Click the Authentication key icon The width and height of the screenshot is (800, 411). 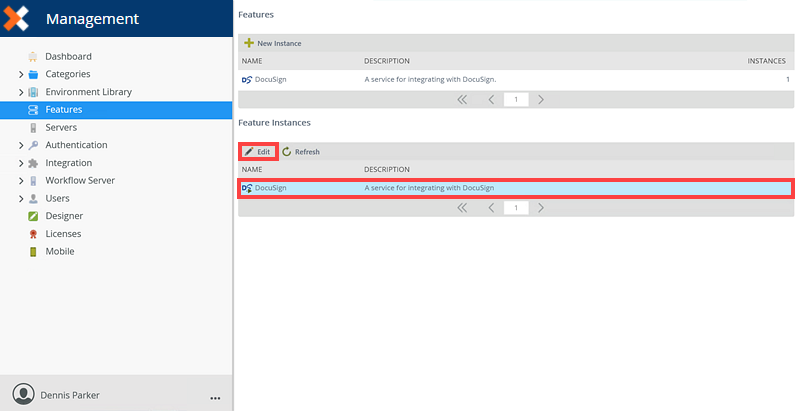(33, 145)
